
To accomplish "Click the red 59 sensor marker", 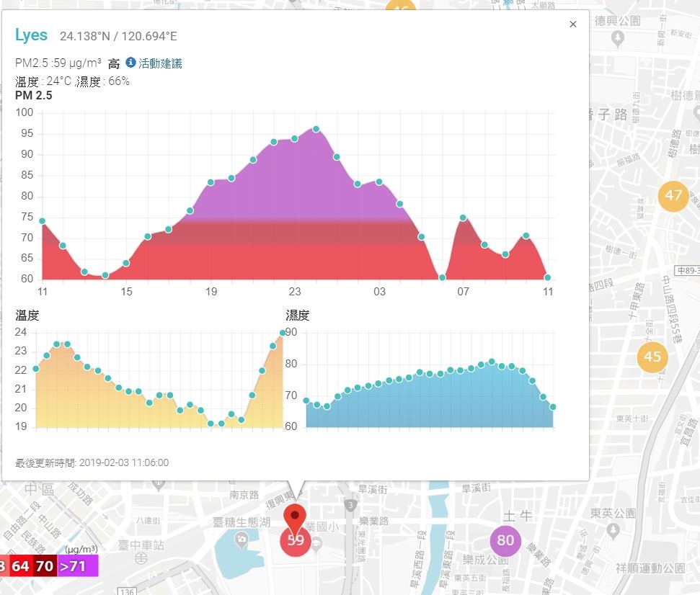I will coord(295,542).
